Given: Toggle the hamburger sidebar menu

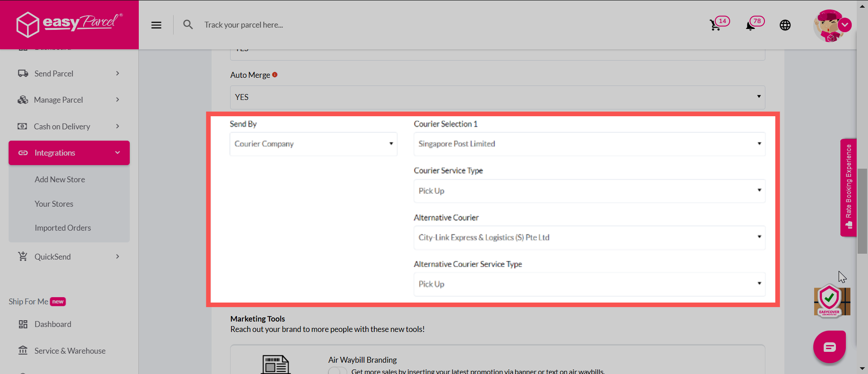Looking at the screenshot, I should point(156,25).
